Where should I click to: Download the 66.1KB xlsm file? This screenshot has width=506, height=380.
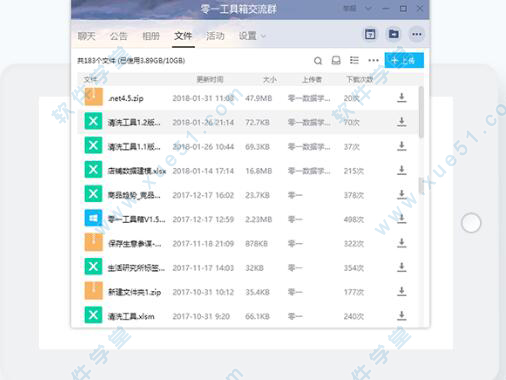[402, 316]
